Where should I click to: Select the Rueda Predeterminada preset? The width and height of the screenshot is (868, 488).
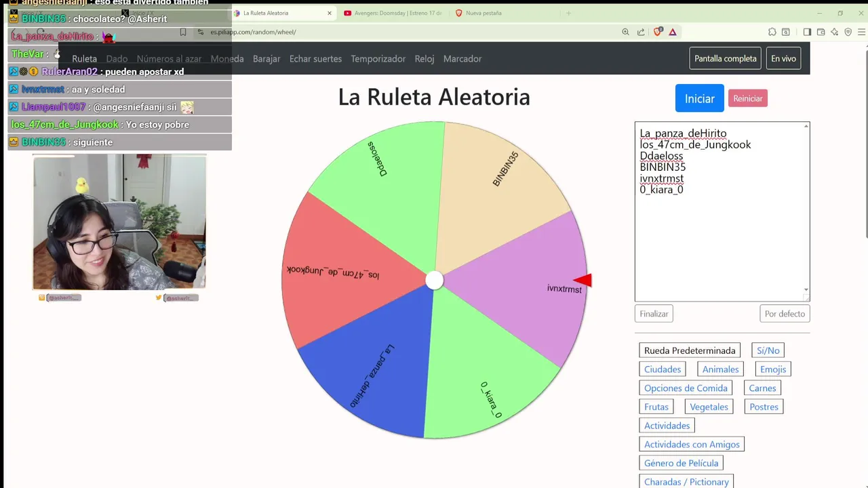(x=690, y=350)
